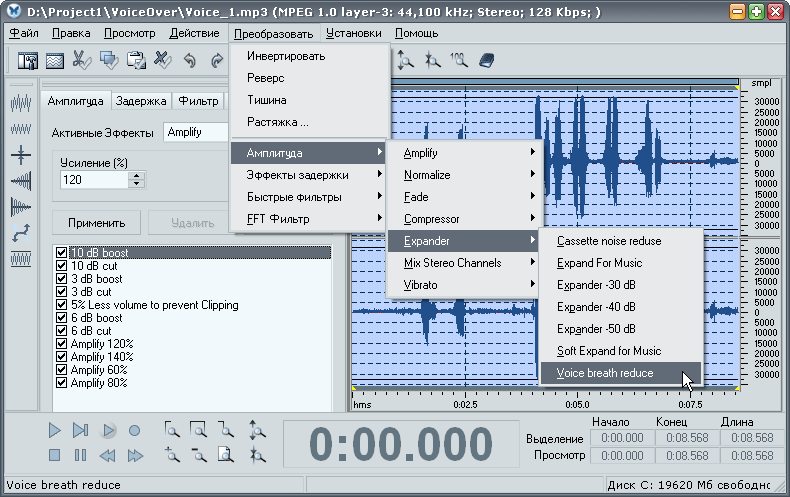
Task: Stop playback with the Stop button
Action: (x=54, y=456)
